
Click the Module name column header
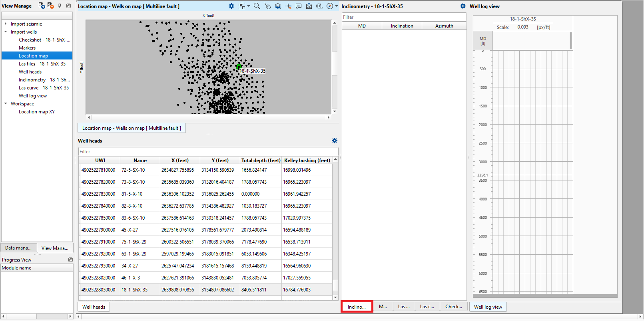click(x=37, y=268)
